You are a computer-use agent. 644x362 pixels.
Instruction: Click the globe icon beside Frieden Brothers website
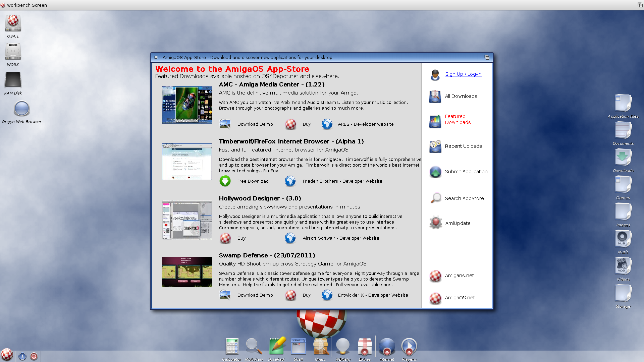290,181
